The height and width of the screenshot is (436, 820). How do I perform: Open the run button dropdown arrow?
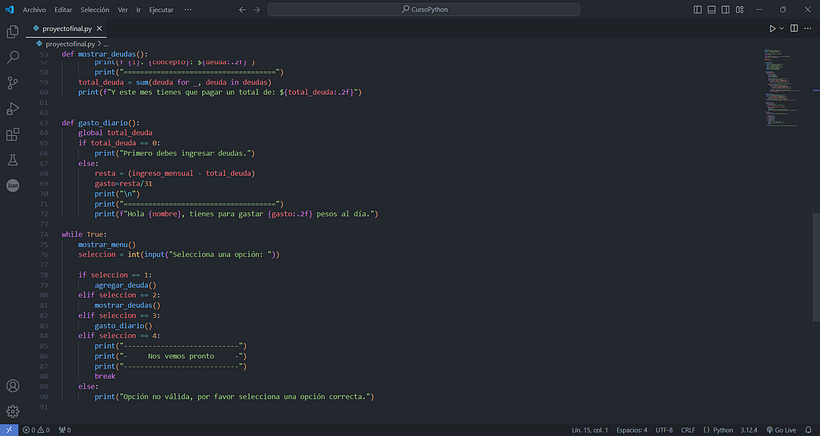tap(782, 28)
